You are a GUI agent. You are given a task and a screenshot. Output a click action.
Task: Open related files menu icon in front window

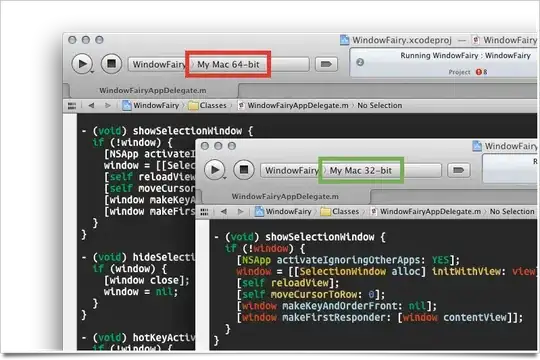pos(204,212)
